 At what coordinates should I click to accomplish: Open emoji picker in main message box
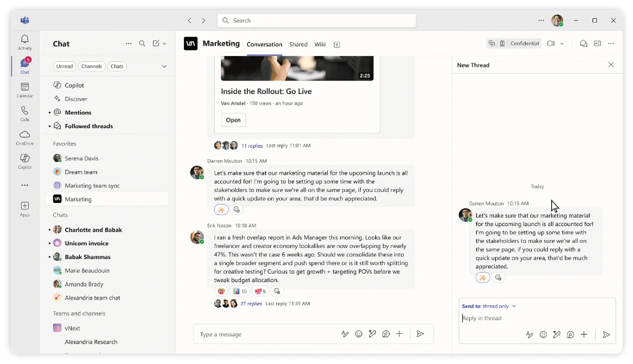click(359, 334)
